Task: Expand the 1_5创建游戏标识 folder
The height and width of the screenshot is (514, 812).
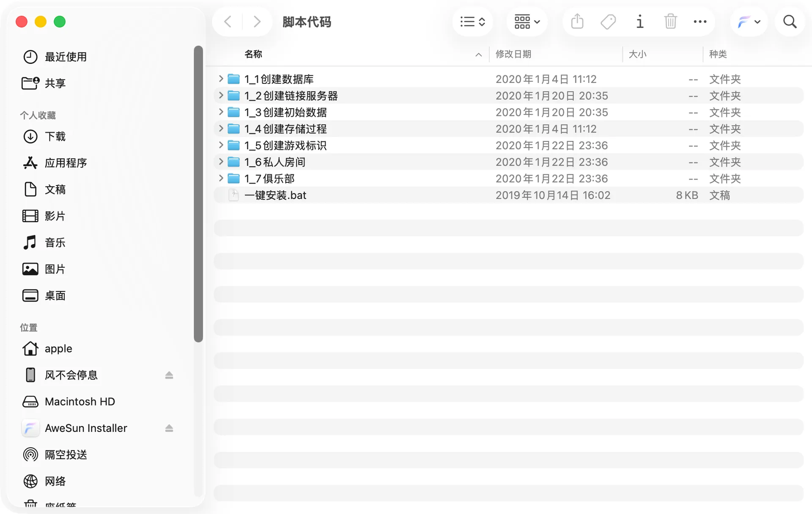Action: pos(220,145)
